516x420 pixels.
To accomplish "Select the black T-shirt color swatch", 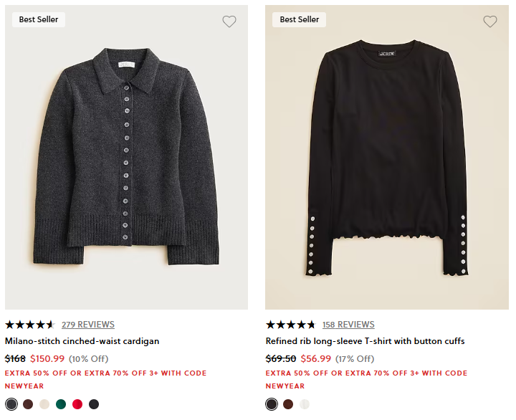I will (x=272, y=404).
